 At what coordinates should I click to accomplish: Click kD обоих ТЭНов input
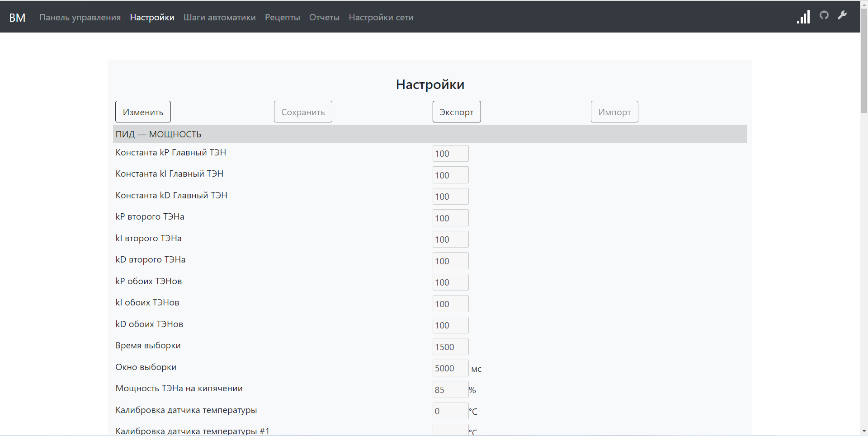click(x=450, y=325)
